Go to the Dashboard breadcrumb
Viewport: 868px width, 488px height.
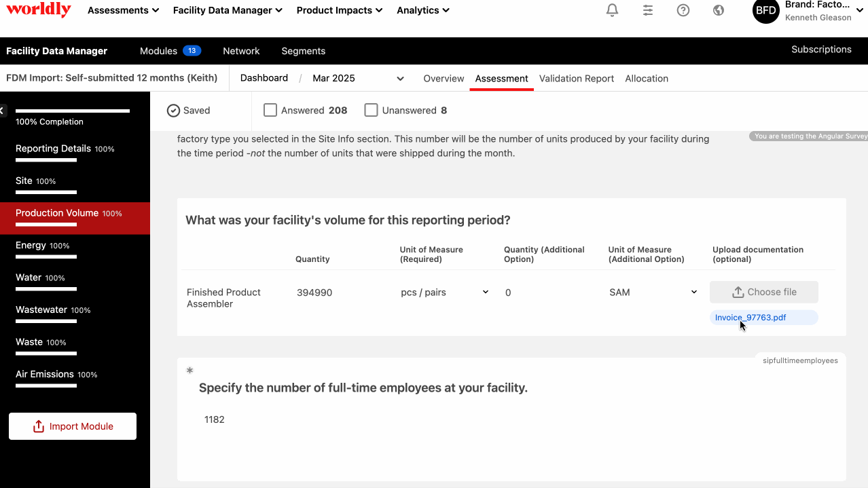coord(264,78)
